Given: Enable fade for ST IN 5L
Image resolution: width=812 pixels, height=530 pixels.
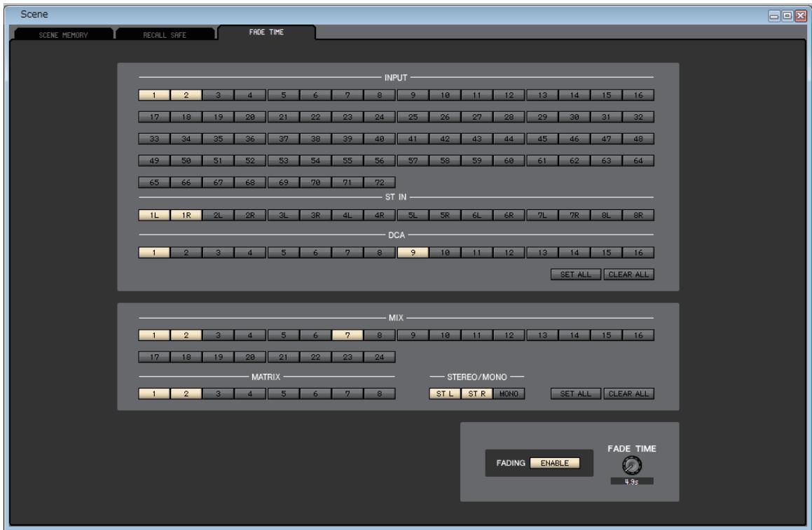Looking at the screenshot, I should click(413, 216).
